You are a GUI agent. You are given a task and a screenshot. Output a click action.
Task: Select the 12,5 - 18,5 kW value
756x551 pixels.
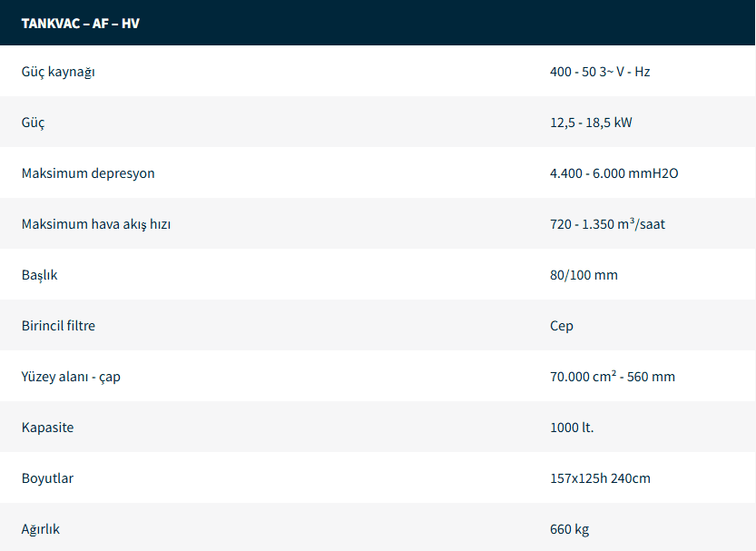click(591, 123)
